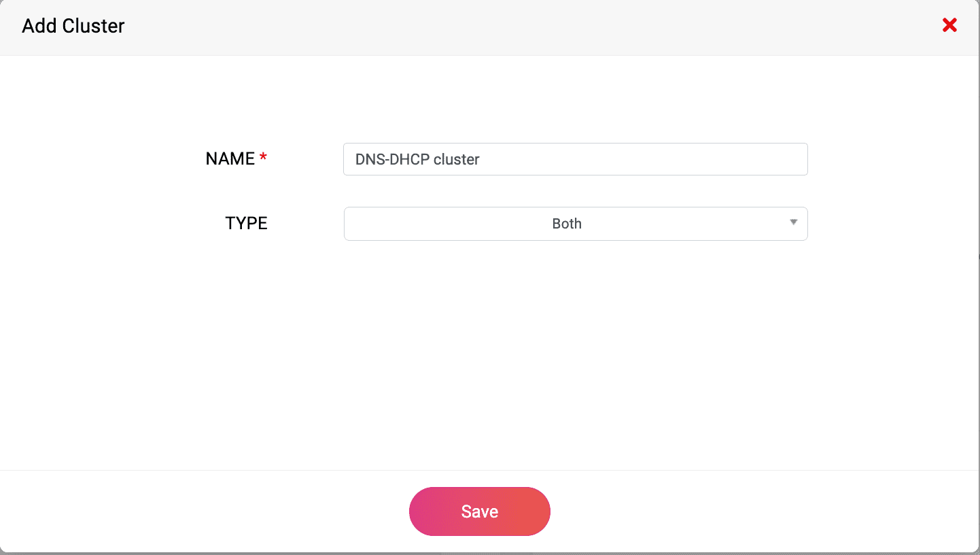The height and width of the screenshot is (555, 980).
Task: Open the TYPE dropdown
Action: (x=575, y=224)
